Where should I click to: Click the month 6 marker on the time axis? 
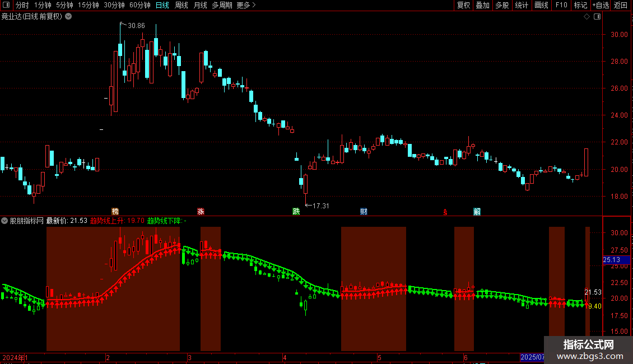[x=466, y=357]
